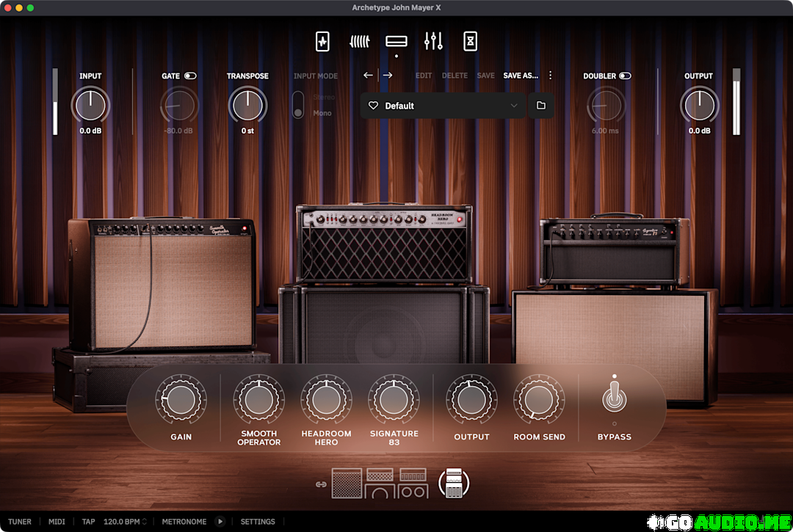Select the combo amp icon in amp selector

tap(347, 483)
